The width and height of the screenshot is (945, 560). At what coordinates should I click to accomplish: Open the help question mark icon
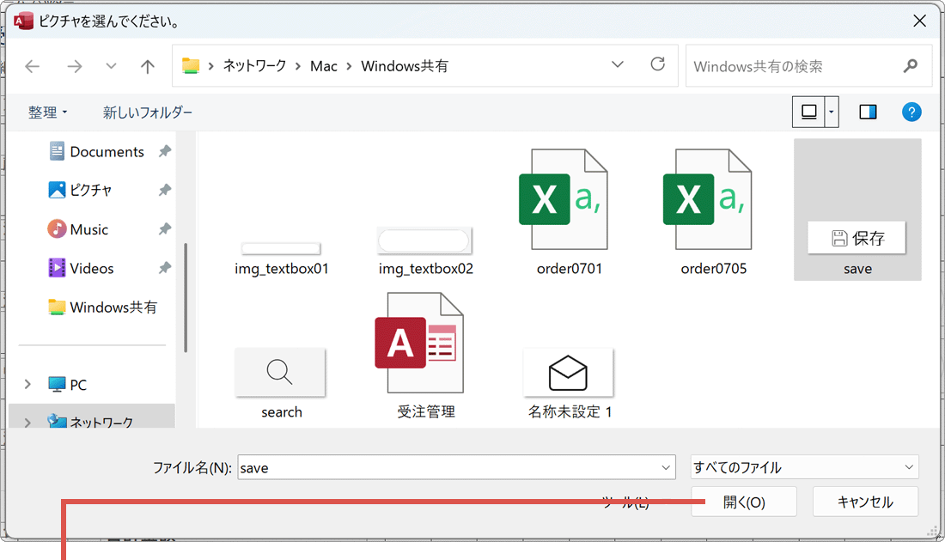click(x=911, y=113)
